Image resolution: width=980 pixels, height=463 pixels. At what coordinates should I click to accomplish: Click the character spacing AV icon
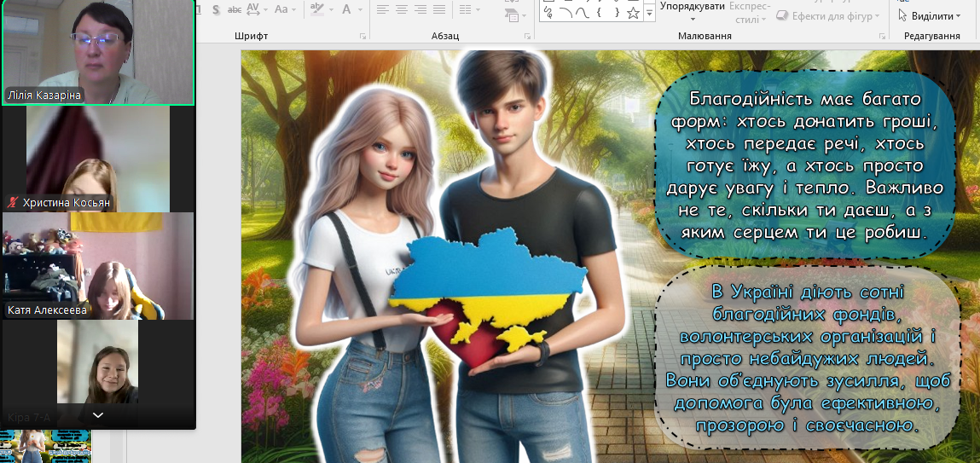tap(253, 10)
